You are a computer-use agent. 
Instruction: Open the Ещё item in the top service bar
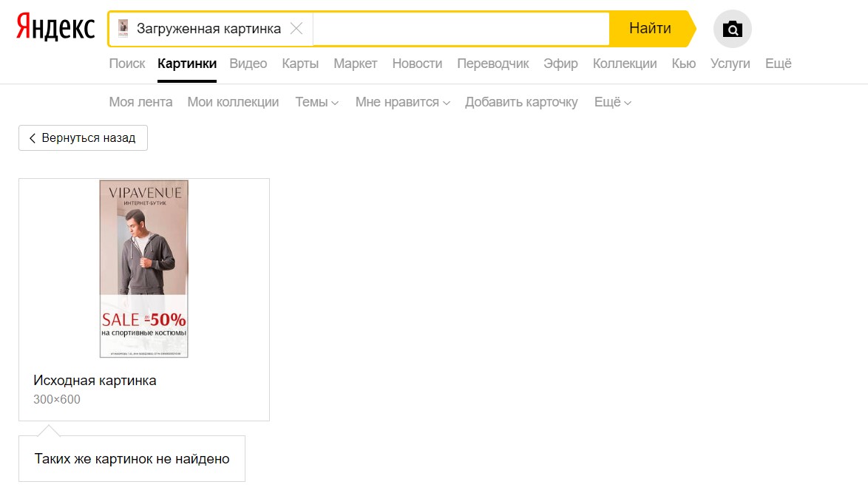click(779, 64)
